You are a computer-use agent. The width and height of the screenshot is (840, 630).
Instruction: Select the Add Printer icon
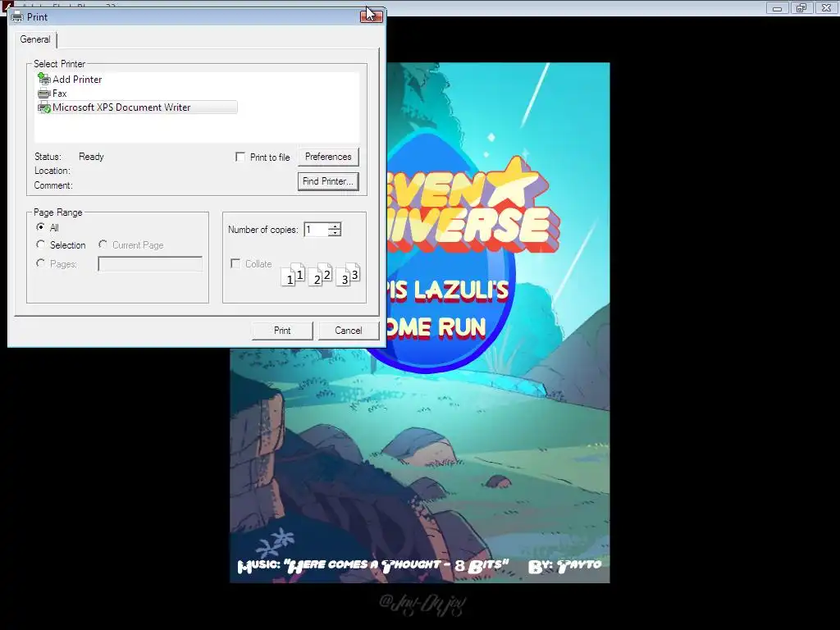tap(44, 79)
